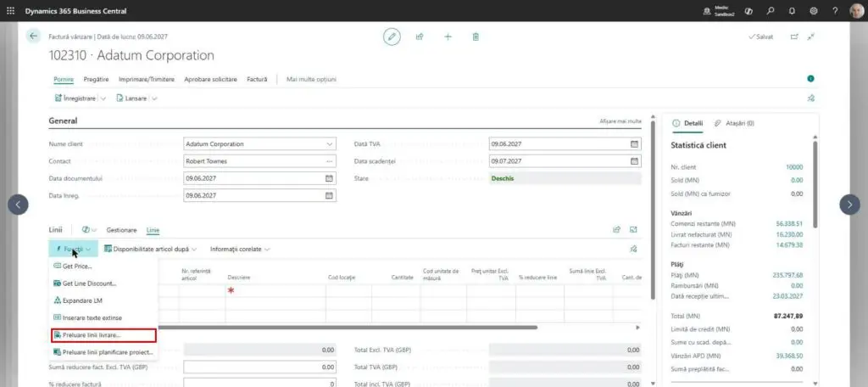Open calendar for Data înreg.
The image size is (868, 387).
pos(329,196)
